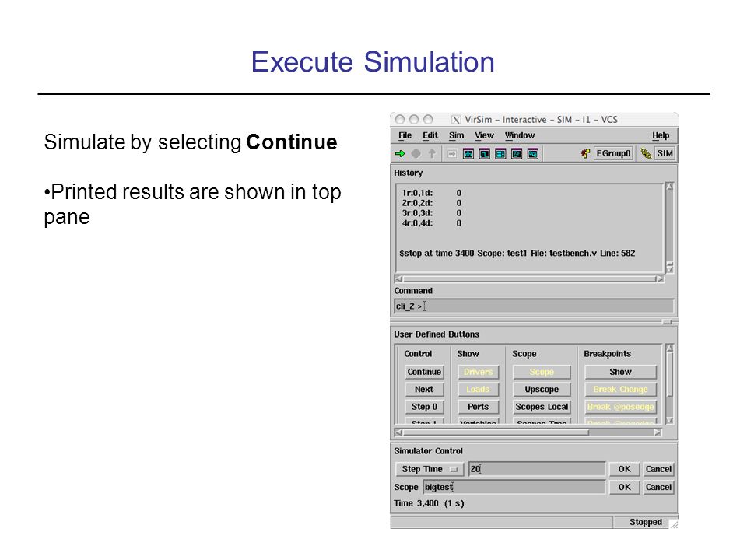This screenshot has width=747, height=560.
Task: Click the Break Change button
Action: pos(620,390)
